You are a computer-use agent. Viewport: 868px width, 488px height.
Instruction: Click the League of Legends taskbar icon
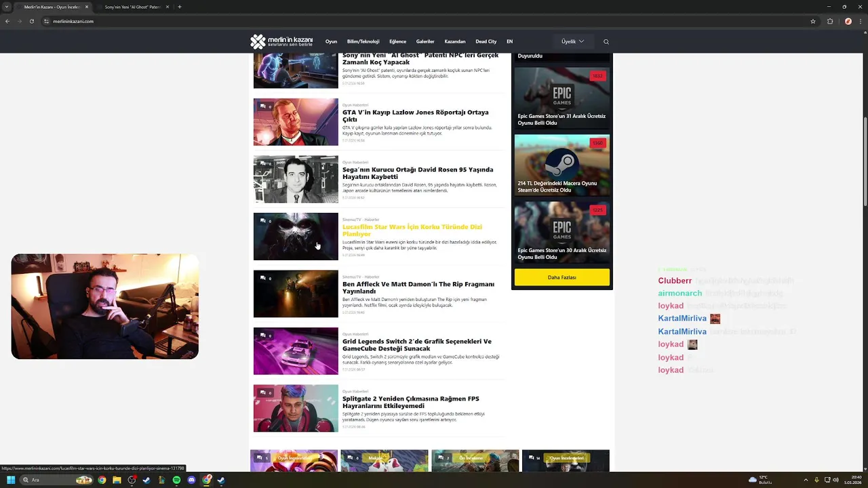(x=161, y=480)
